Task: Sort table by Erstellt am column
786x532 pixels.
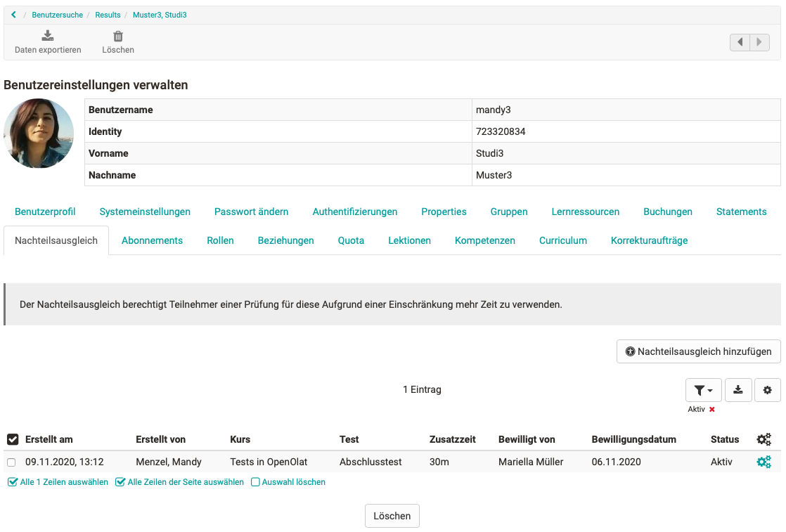Action: click(49, 439)
